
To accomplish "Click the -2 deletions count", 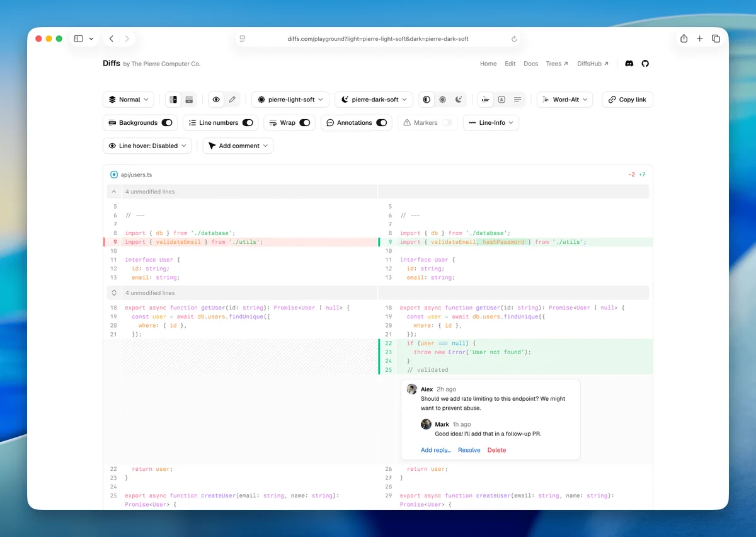I will point(632,175).
